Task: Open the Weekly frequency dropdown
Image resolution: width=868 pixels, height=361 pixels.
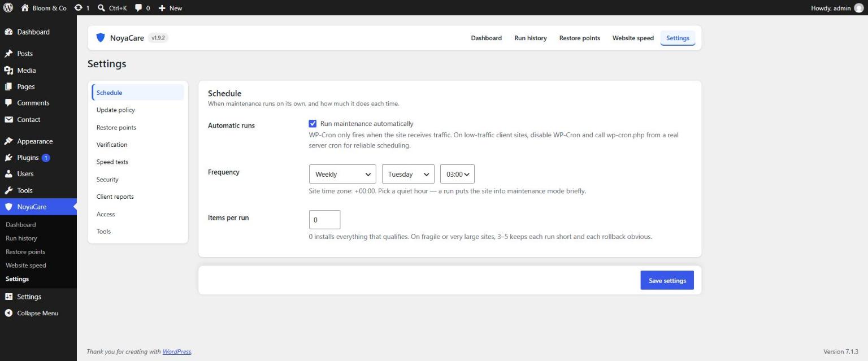Action: [342, 174]
